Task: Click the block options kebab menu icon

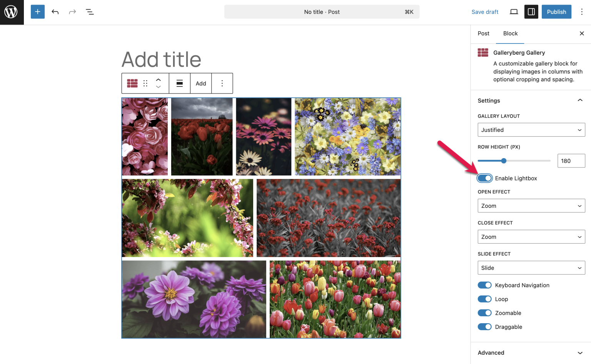Action: pos(222,83)
